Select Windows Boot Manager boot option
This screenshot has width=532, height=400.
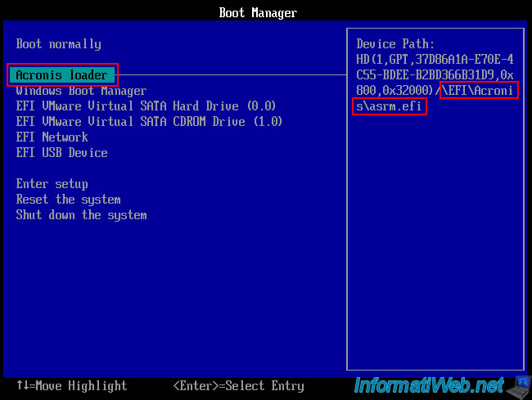click(x=81, y=91)
